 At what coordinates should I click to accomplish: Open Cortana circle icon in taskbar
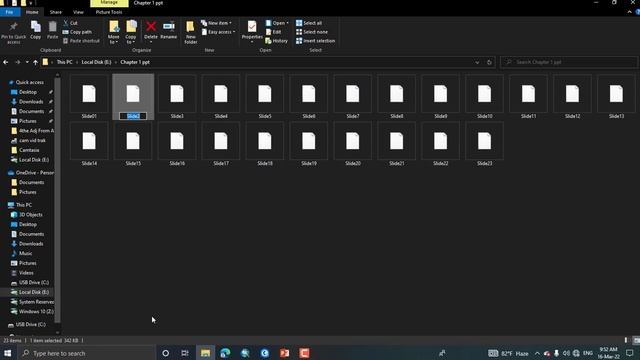[165, 353]
